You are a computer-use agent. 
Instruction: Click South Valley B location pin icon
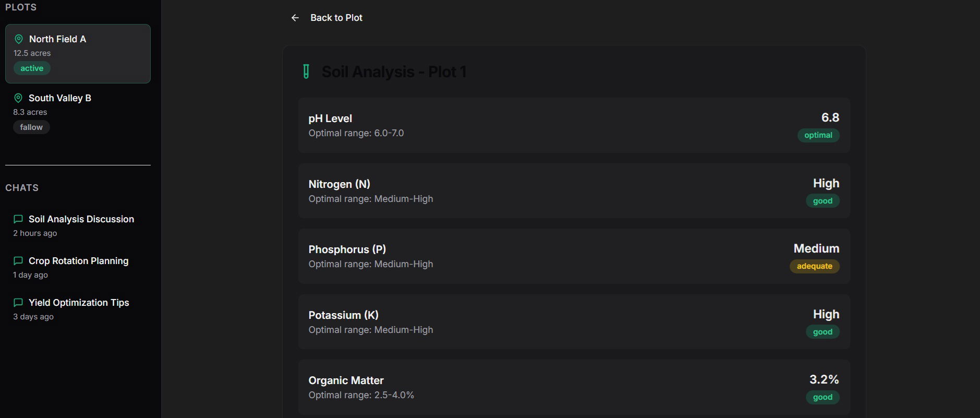pos(18,98)
